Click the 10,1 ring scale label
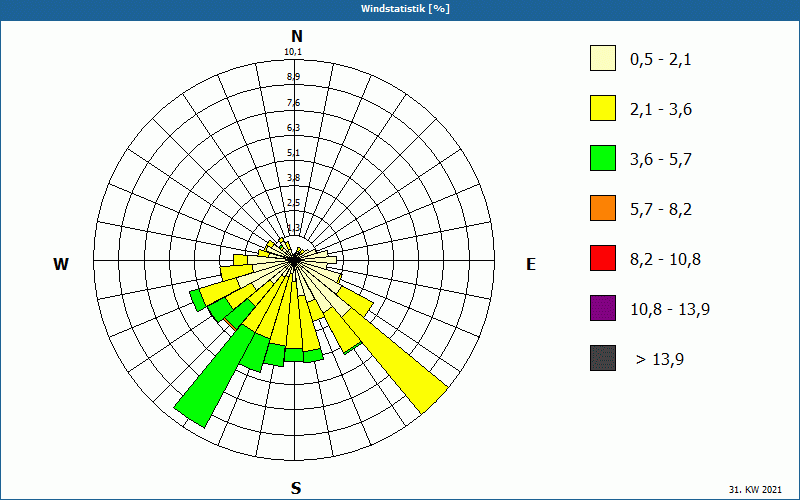 293,52
